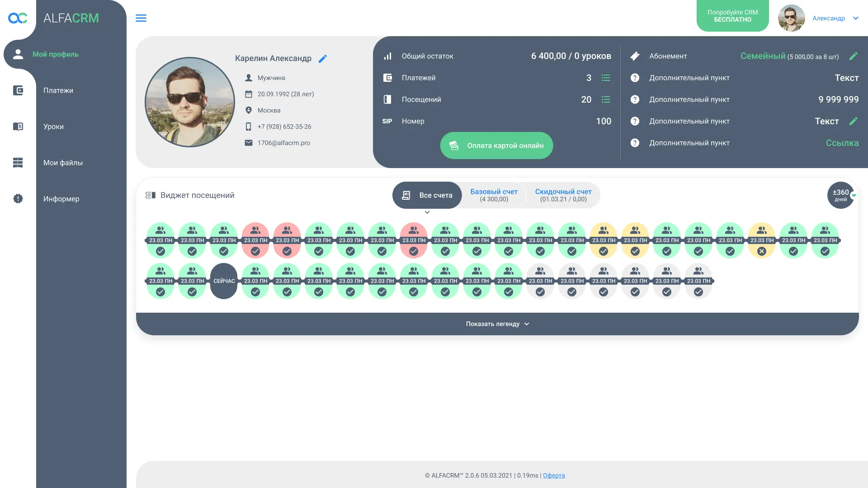Select the Все счета tab
Screen dimensions: 868x488
[x=427, y=195]
